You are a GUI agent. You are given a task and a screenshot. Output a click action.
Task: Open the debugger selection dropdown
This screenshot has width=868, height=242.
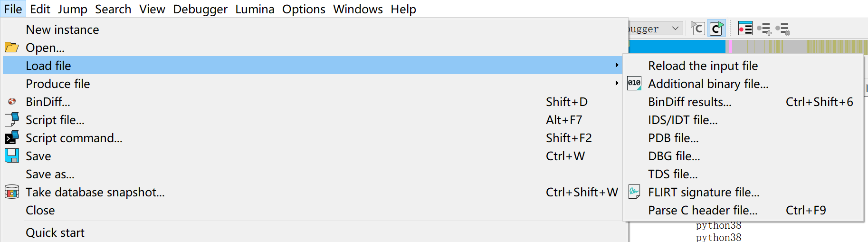point(656,29)
